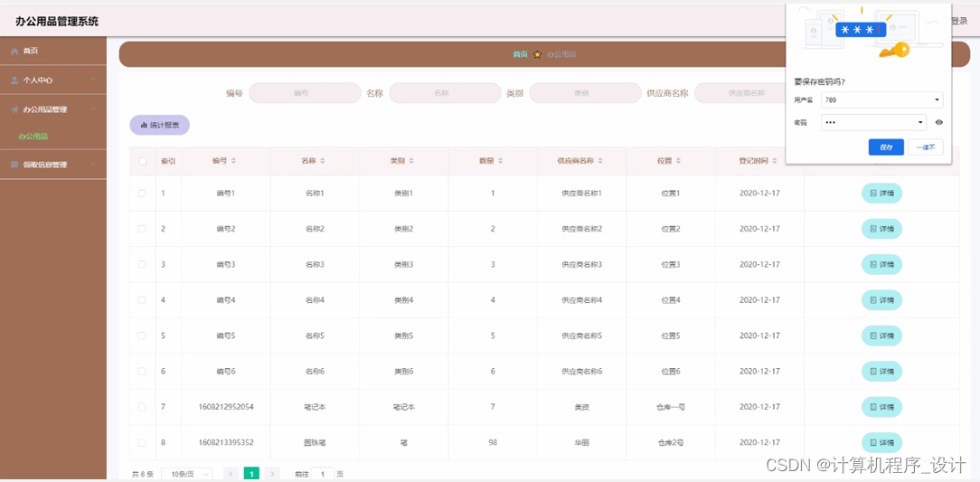The image size is (980, 482).
Task: Click the 供应商名称 search input
Action: coord(740,93)
